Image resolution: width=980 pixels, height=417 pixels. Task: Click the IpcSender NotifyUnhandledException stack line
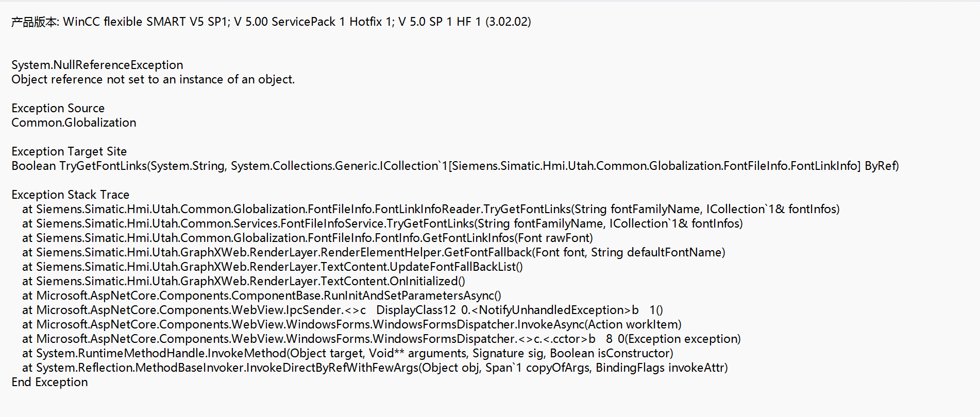(x=343, y=310)
